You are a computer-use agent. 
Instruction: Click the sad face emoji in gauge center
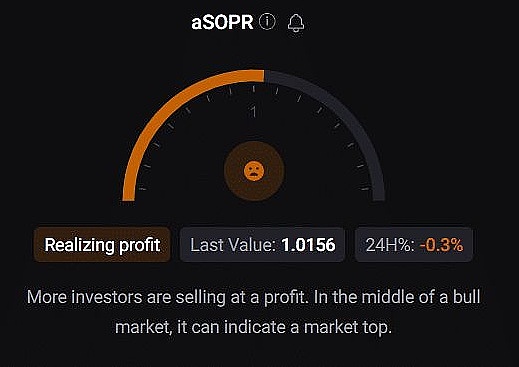tap(254, 171)
